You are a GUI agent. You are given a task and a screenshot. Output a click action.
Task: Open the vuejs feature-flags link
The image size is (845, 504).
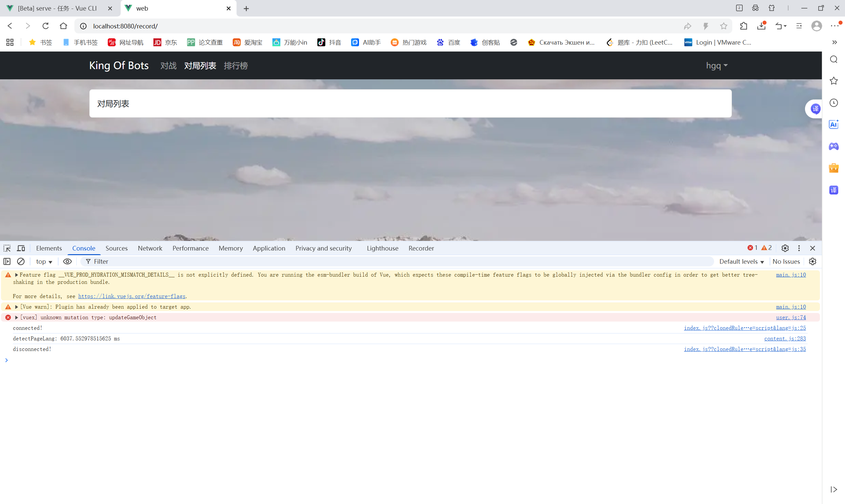click(x=132, y=296)
